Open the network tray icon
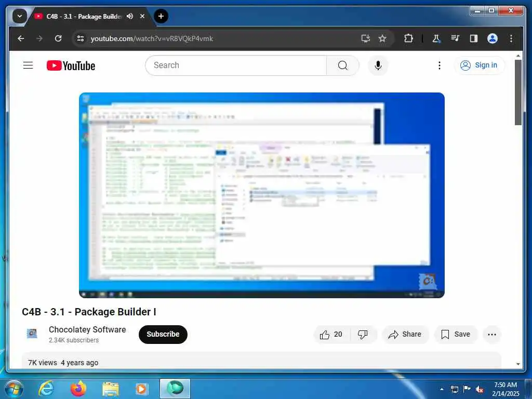This screenshot has width=532, height=399. click(455, 389)
